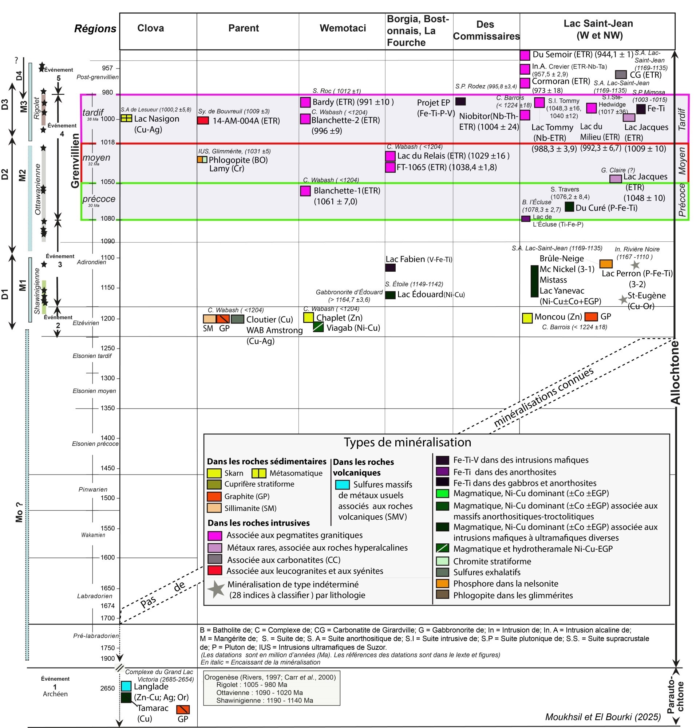Select the Clova region column header
The width and height of the screenshot is (700, 728).
150,28
